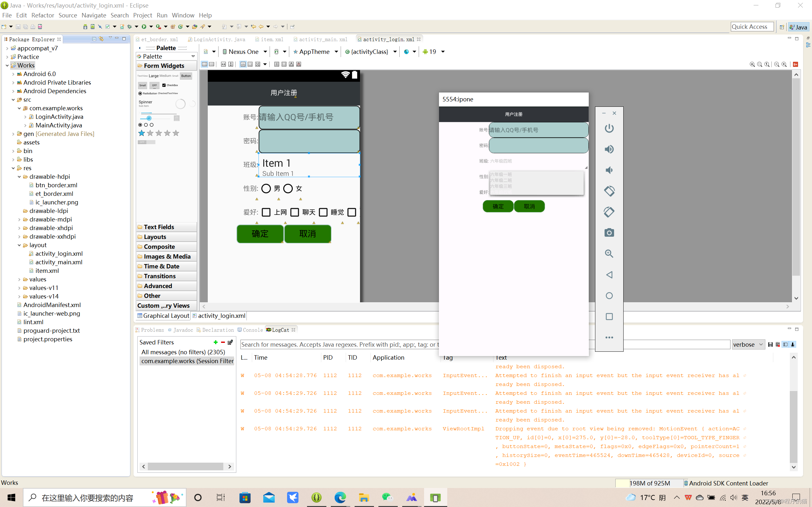Open the Refactor menu
Screen dimensions: 812x507
(43, 15)
